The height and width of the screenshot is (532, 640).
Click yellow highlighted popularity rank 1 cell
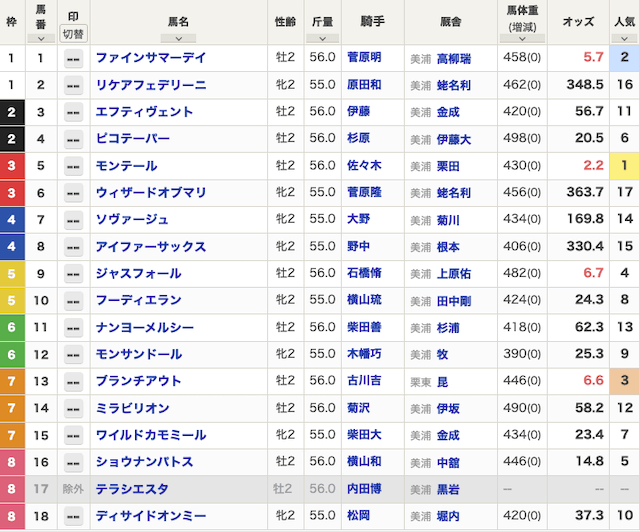tap(623, 166)
